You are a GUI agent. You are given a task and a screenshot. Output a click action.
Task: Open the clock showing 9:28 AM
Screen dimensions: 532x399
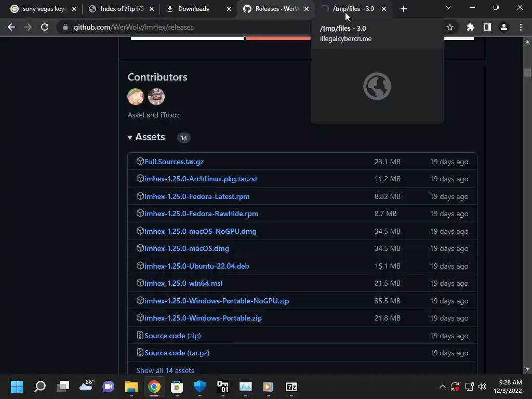[x=508, y=387]
